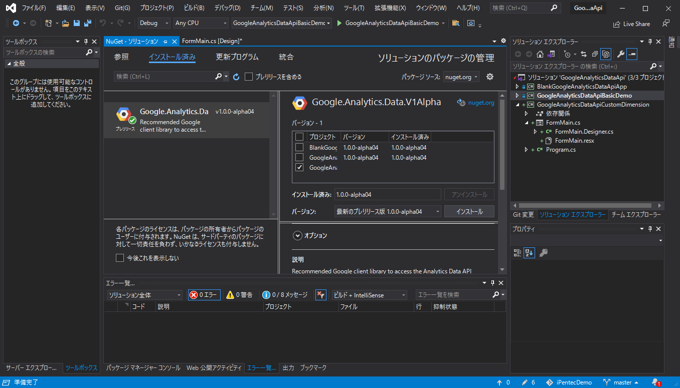
Task: Switch to Git Changes panel tab
Action: (x=523, y=215)
